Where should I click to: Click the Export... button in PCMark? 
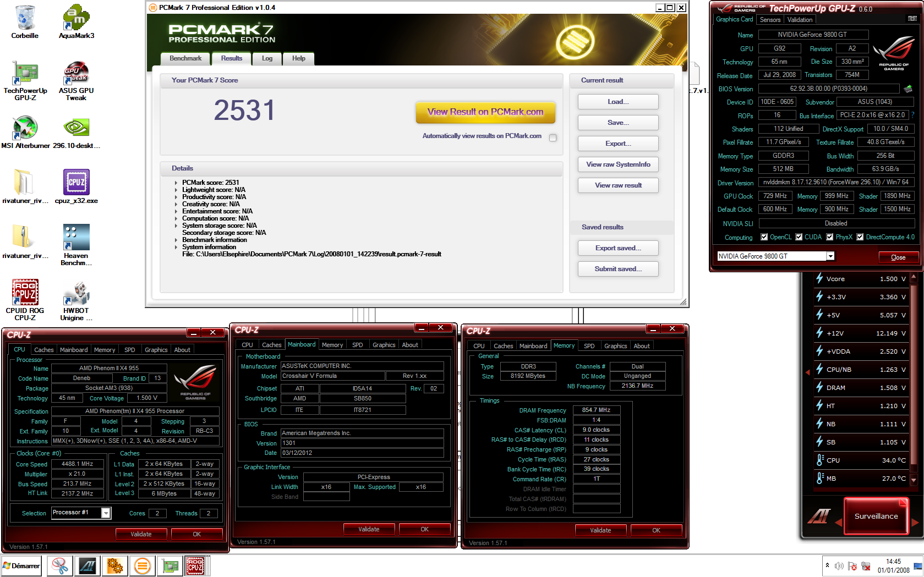click(618, 144)
